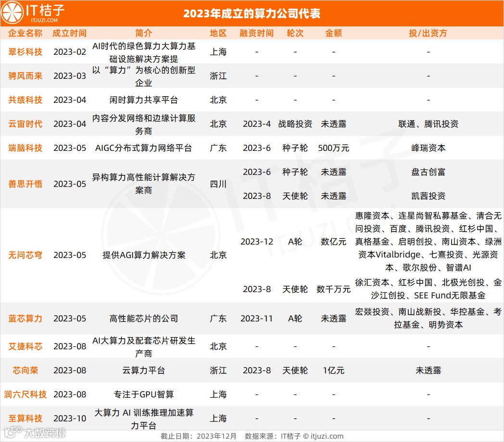Image resolution: width=504 pixels, height=442 pixels.
Task: Click the AIGC分布式算力网络平台 description
Action: pos(143,148)
